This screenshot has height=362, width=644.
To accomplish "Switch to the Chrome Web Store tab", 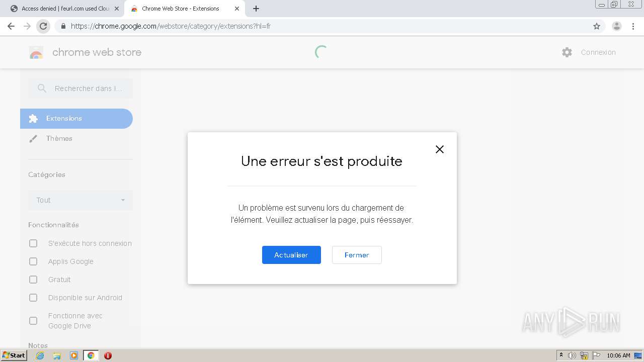I will coord(184,9).
